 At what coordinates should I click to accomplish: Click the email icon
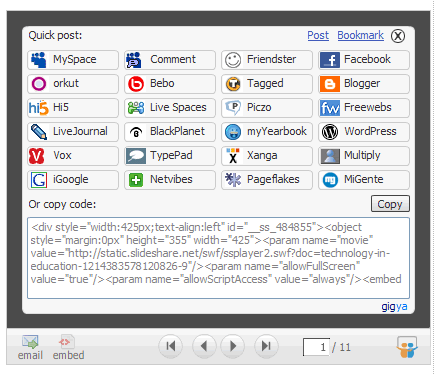click(x=30, y=348)
